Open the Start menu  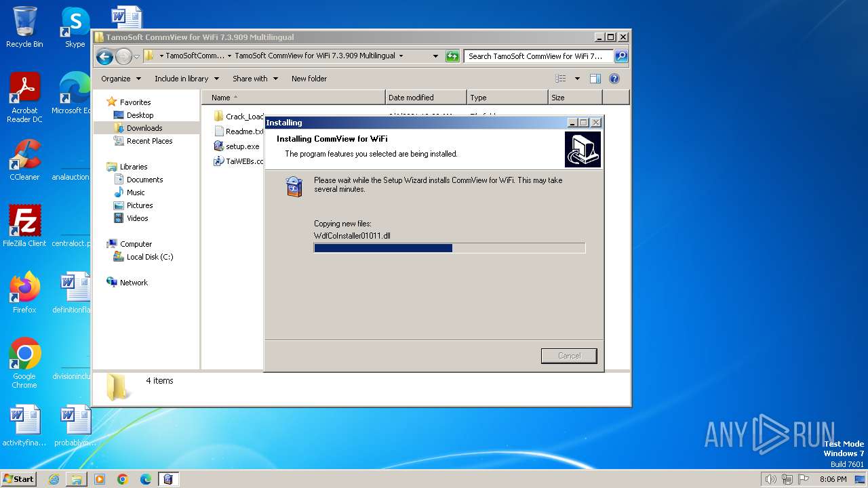(19, 479)
